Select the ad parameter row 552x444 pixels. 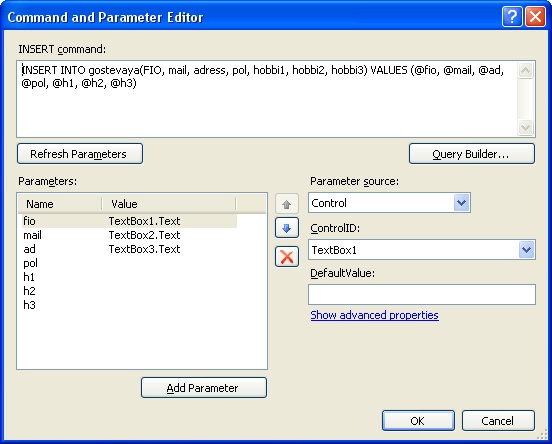(x=129, y=249)
